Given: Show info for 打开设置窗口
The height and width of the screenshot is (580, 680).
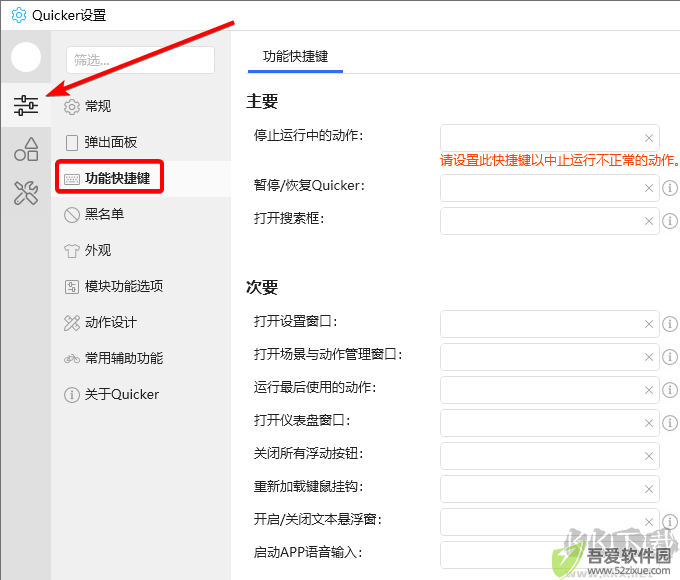Looking at the screenshot, I should click(x=670, y=324).
